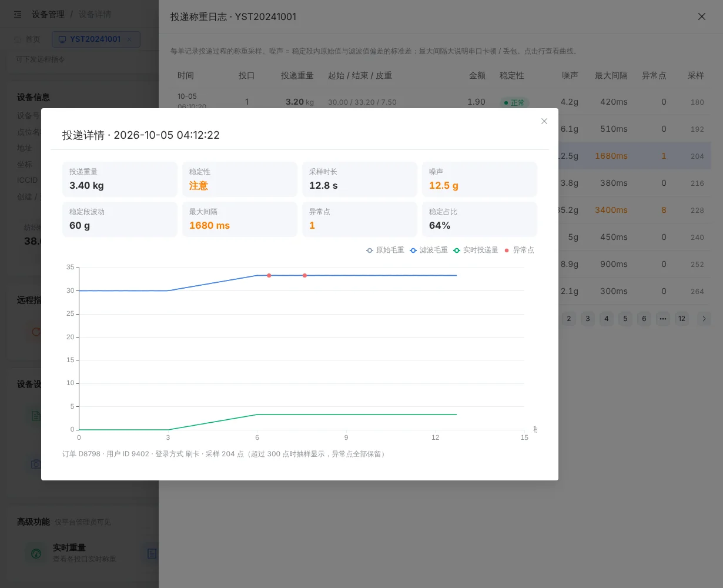
Task: Go to page 12 in pagination
Action: 682,319
